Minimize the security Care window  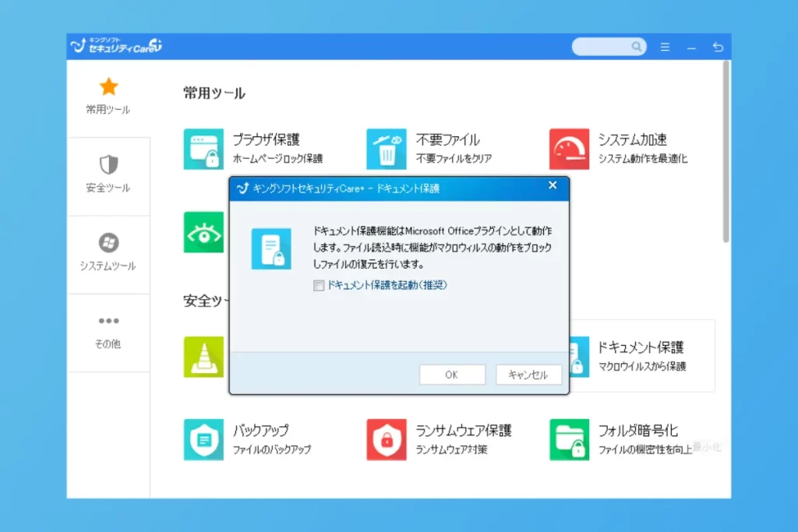tap(691, 48)
